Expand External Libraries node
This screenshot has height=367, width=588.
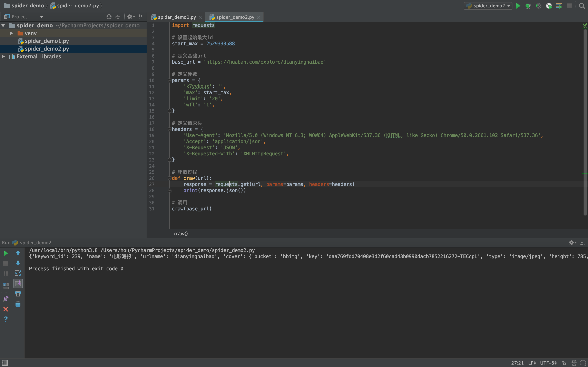pyautogui.click(x=3, y=56)
